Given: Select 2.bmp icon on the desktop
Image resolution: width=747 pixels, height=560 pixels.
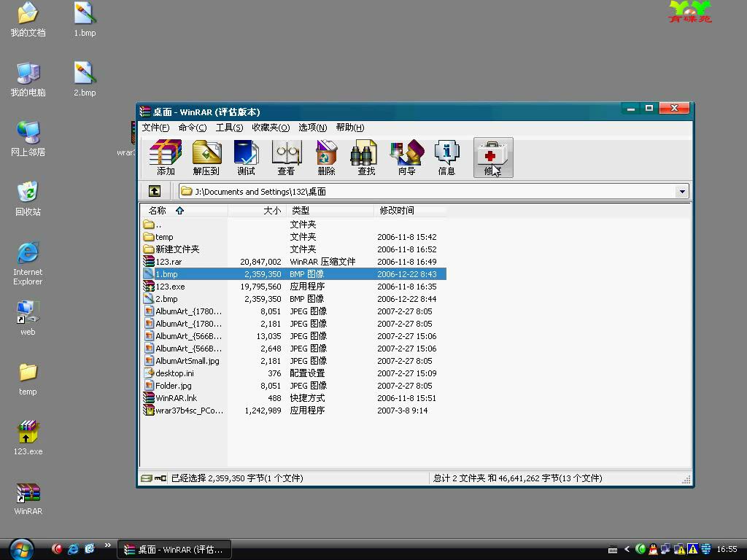Looking at the screenshot, I should pyautogui.click(x=85, y=79).
